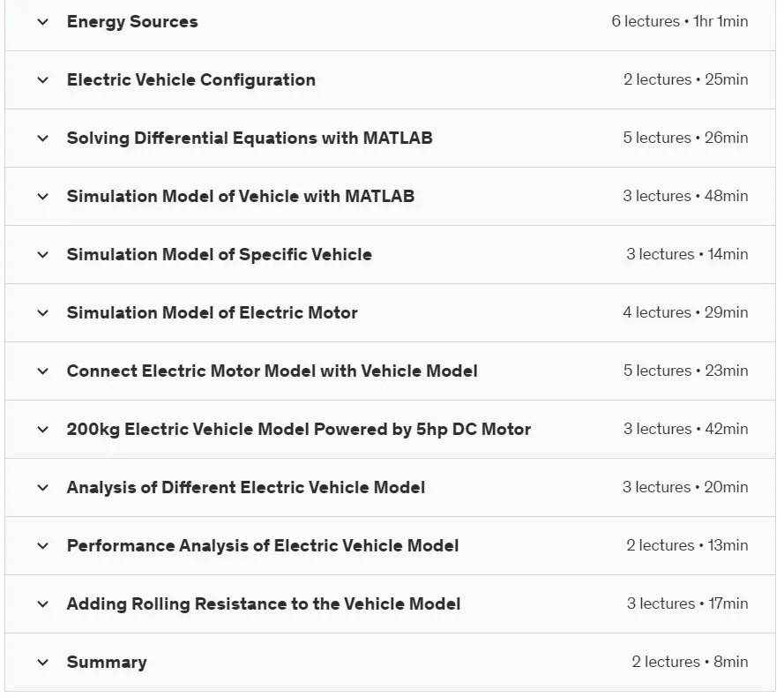Expand the Summary section chevron
Screen dimensions: 784x697
(43, 663)
